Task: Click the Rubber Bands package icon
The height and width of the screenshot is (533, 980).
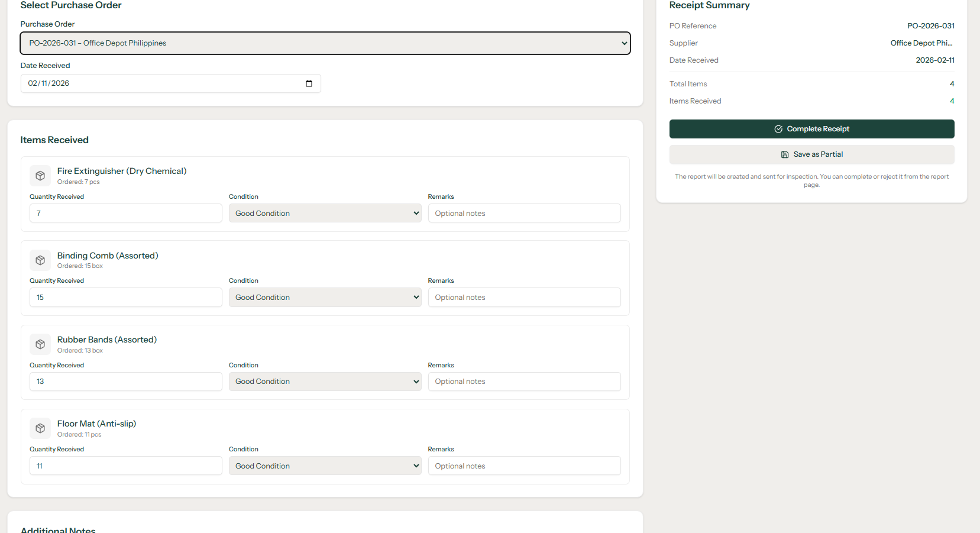Action: coord(40,344)
